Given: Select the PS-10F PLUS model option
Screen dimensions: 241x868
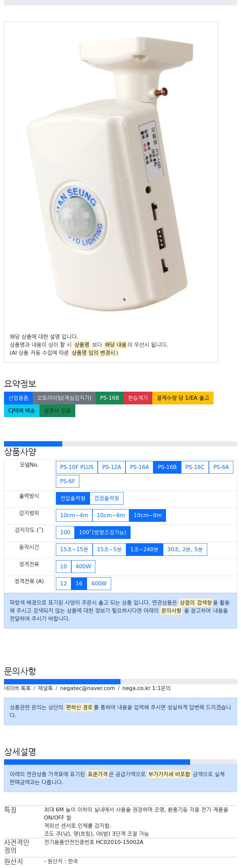Looking at the screenshot, I should 77,467.
